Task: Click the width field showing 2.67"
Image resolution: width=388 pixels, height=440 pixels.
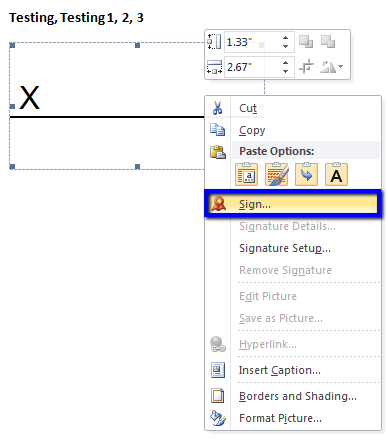Action: 253,67
